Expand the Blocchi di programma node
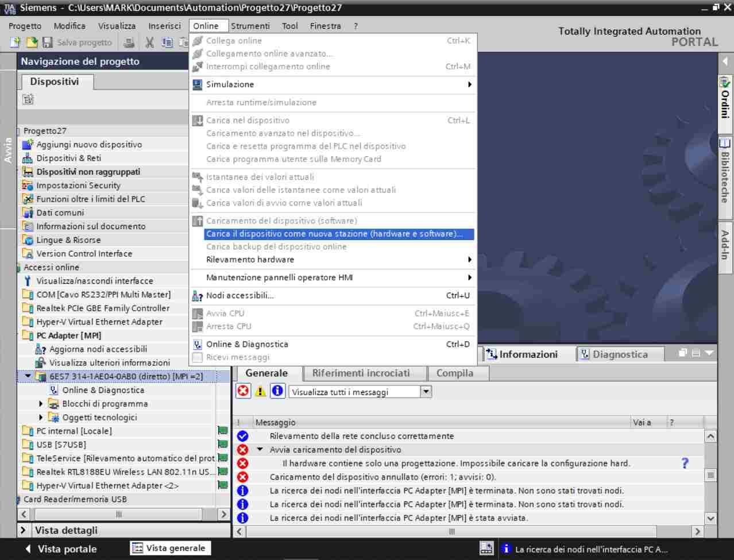Image resolution: width=734 pixels, height=560 pixels. point(41,404)
